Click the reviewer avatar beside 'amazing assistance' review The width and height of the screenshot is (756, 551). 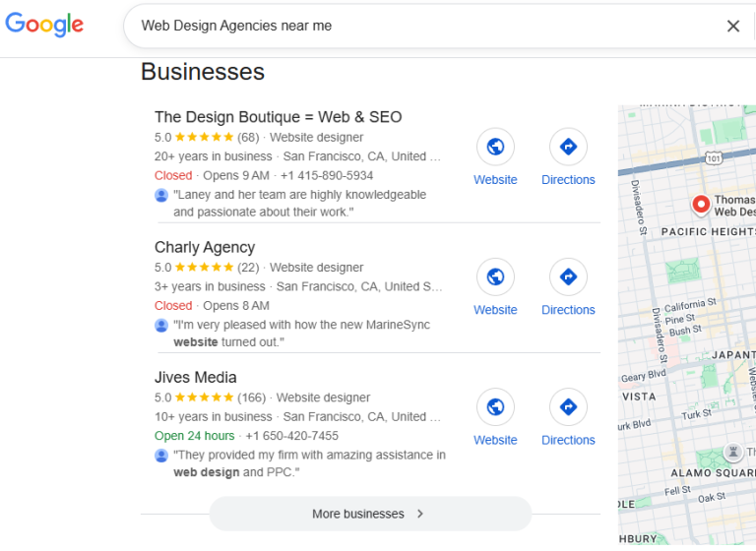pos(161,456)
